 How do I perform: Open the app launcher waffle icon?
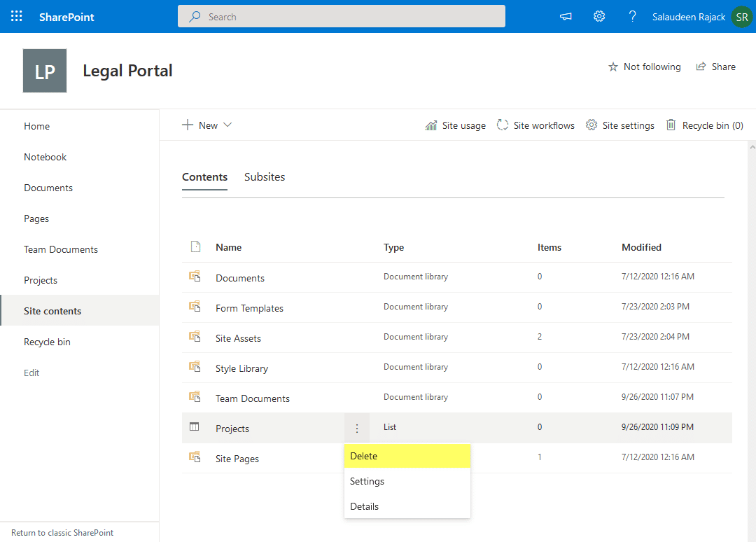click(17, 17)
